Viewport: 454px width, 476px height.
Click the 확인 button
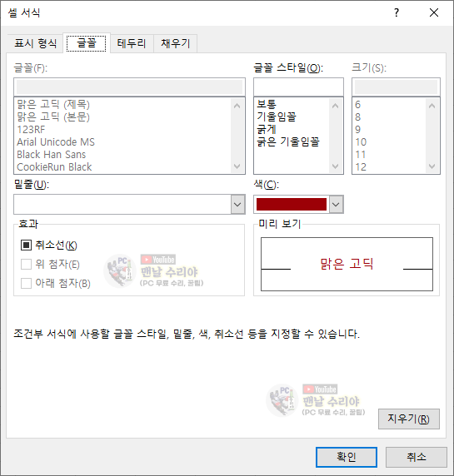coord(347,457)
